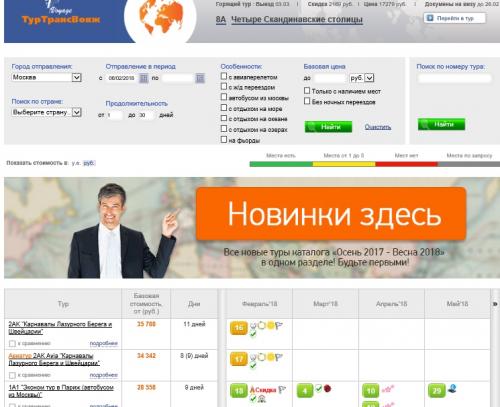Click the 'Перейти в тур' button

(455, 18)
